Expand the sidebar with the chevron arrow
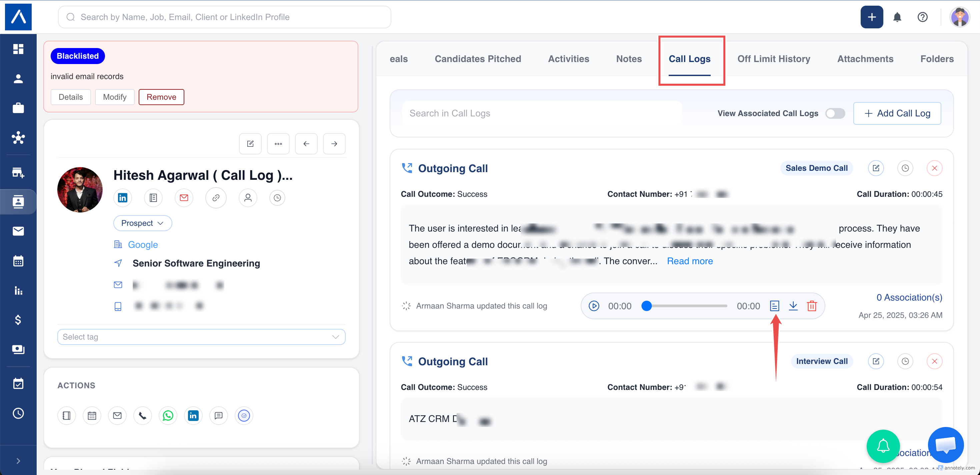Image resolution: width=980 pixels, height=475 pixels. (18, 461)
